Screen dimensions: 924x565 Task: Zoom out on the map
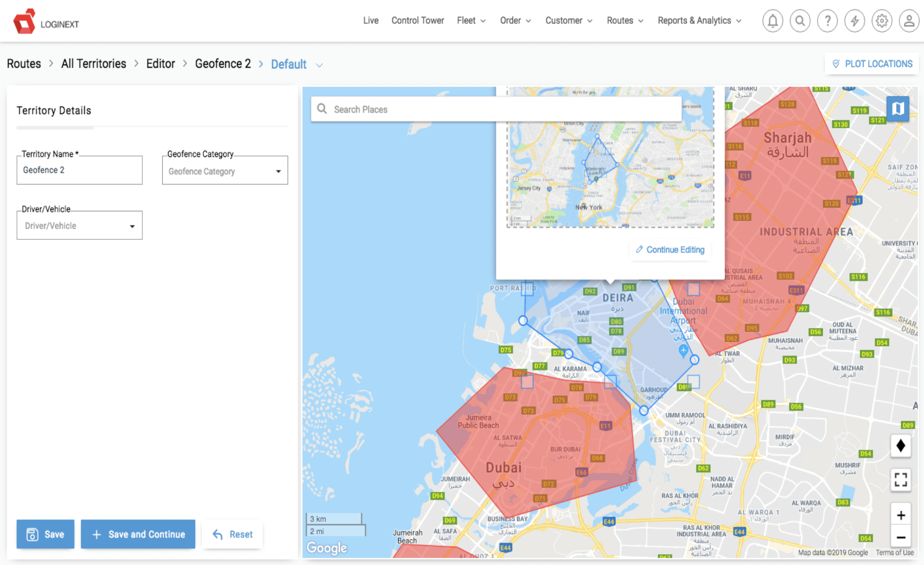tap(900, 537)
